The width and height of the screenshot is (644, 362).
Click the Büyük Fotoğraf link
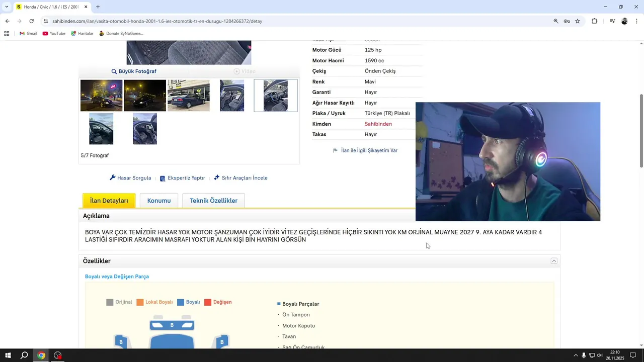[x=134, y=71]
